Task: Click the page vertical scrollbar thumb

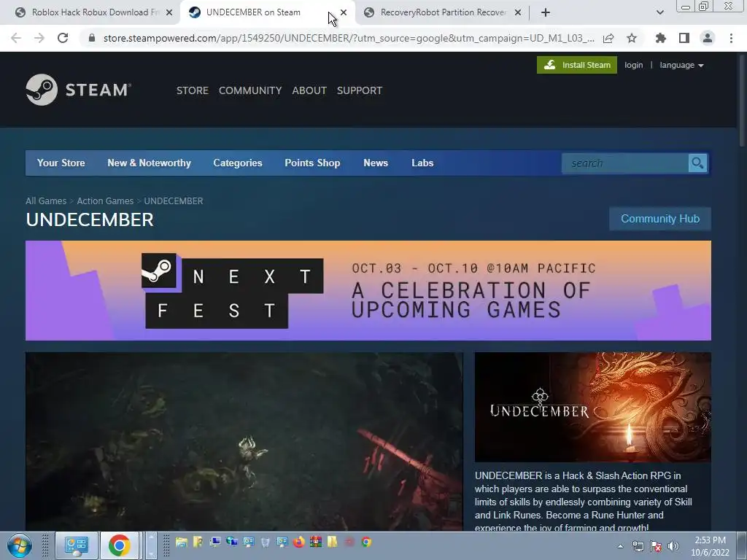Action: [x=742, y=100]
